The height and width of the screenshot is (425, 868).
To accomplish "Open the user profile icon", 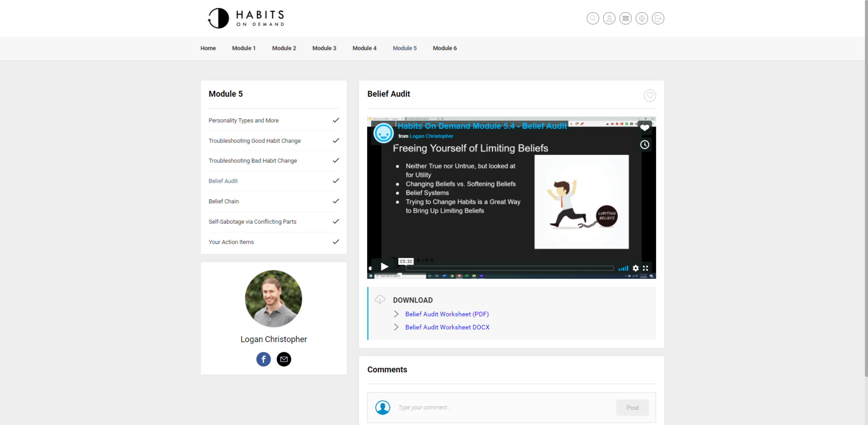I will tap(609, 18).
